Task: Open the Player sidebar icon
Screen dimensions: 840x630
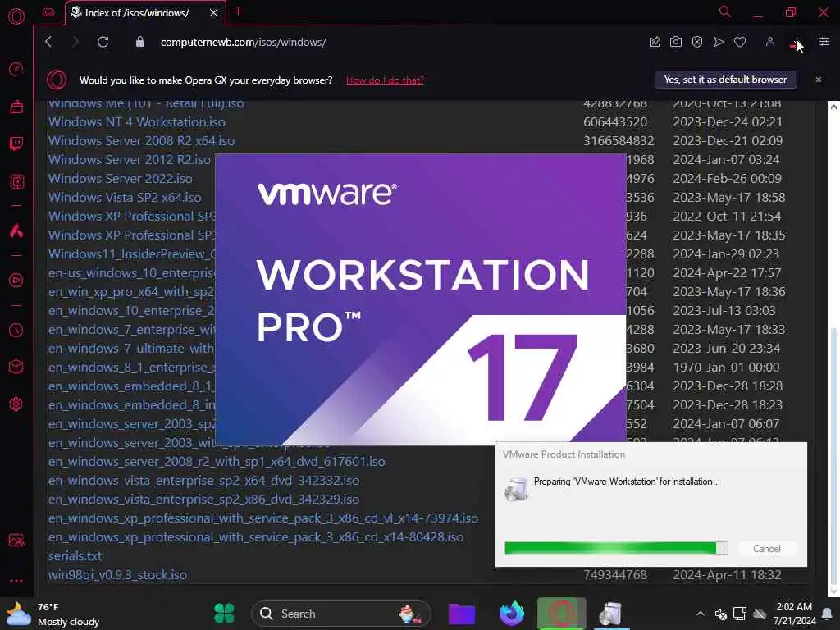Action: click(16, 281)
